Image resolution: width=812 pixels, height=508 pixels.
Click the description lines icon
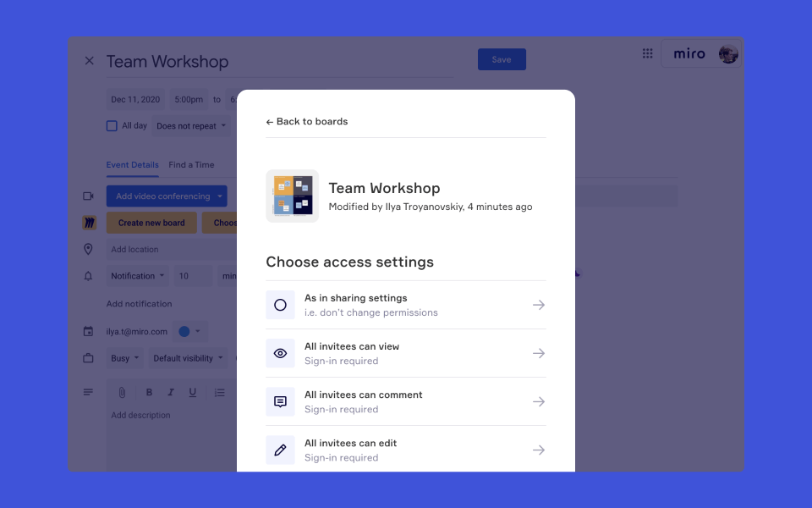click(88, 392)
